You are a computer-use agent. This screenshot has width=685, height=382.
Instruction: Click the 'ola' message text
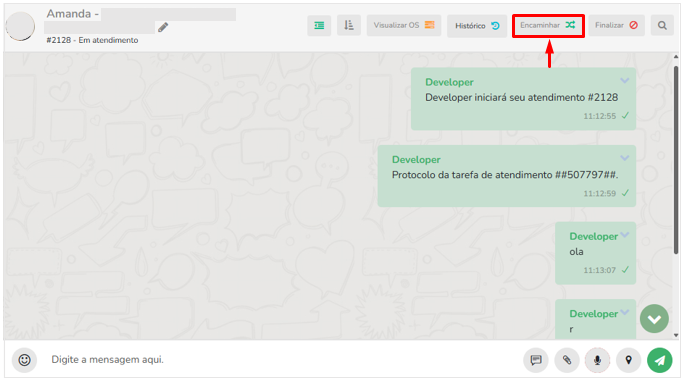[x=576, y=252]
